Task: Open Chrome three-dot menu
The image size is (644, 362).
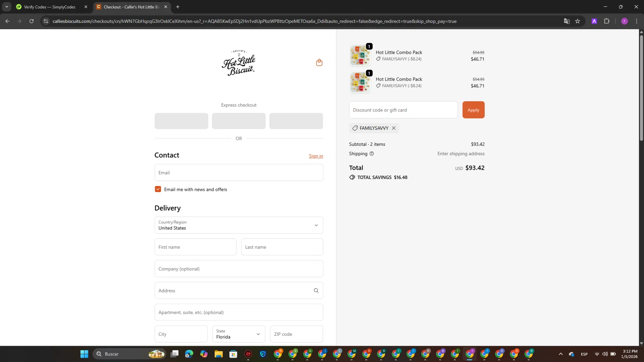Action: (x=637, y=21)
